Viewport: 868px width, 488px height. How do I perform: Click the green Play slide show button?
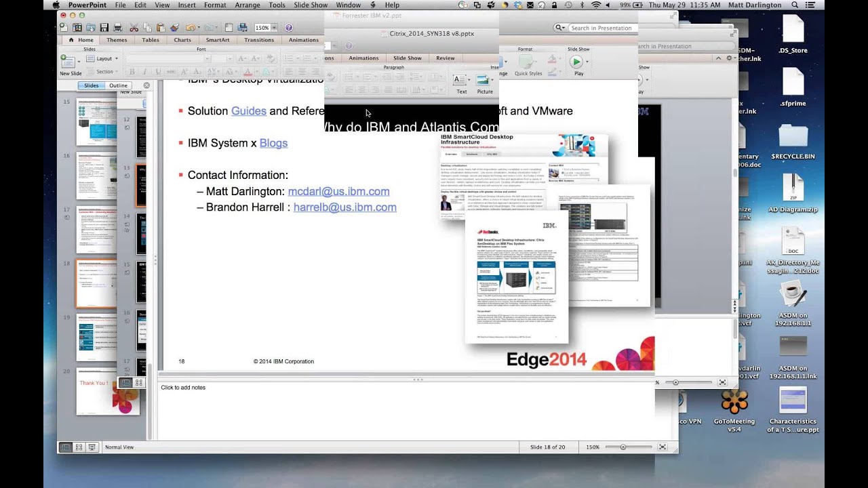tap(576, 62)
